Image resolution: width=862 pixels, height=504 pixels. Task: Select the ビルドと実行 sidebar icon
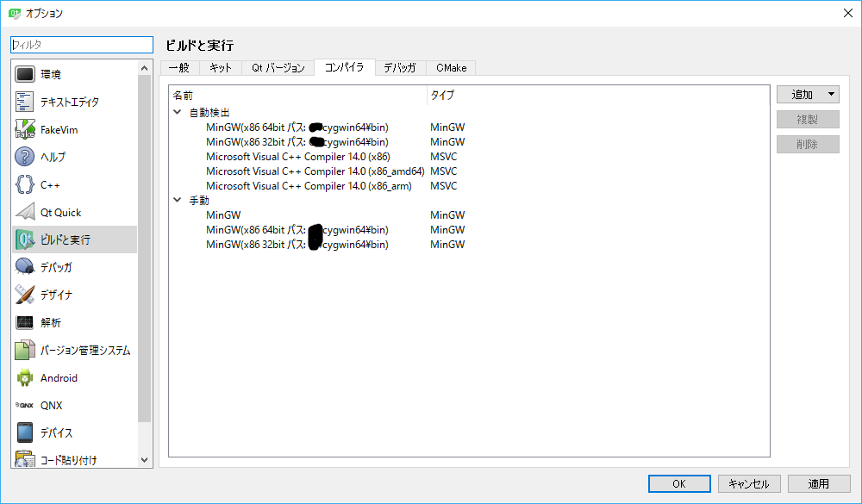[x=25, y=240]
